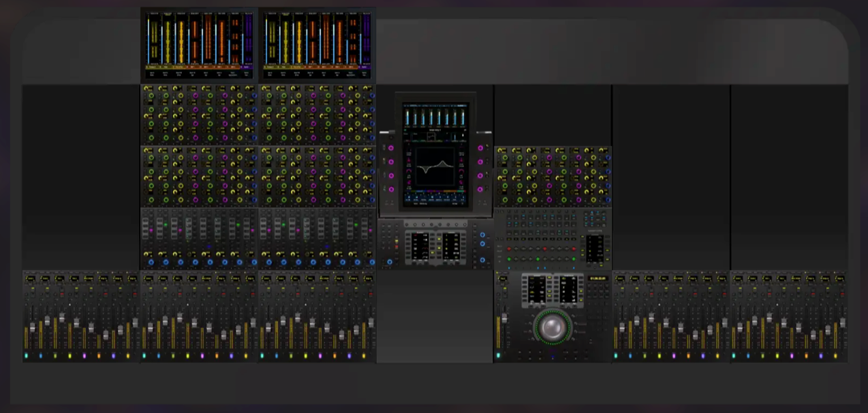Click the fader cap on the automation module's single fader
This screenshot has height=413, width=868.
point(503,318)
